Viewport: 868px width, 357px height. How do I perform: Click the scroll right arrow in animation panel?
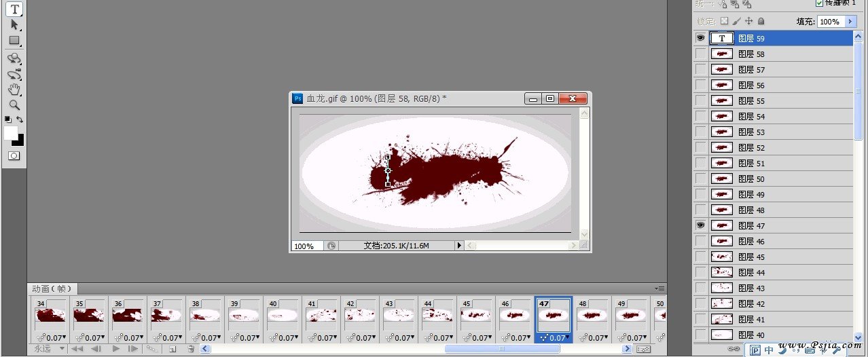click(x=628, y=349)
